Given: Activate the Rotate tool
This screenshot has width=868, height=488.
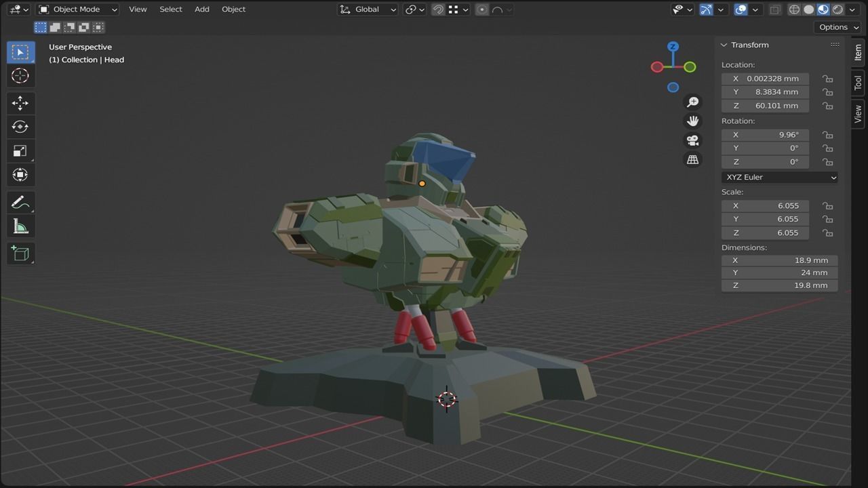Looking at the screenshot, I should pos(20,126).
